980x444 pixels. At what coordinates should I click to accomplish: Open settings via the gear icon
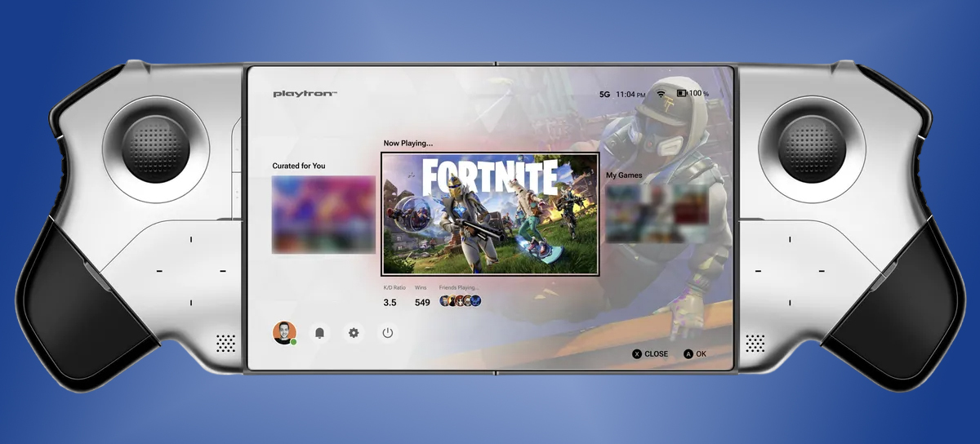(x=354, y=333)
